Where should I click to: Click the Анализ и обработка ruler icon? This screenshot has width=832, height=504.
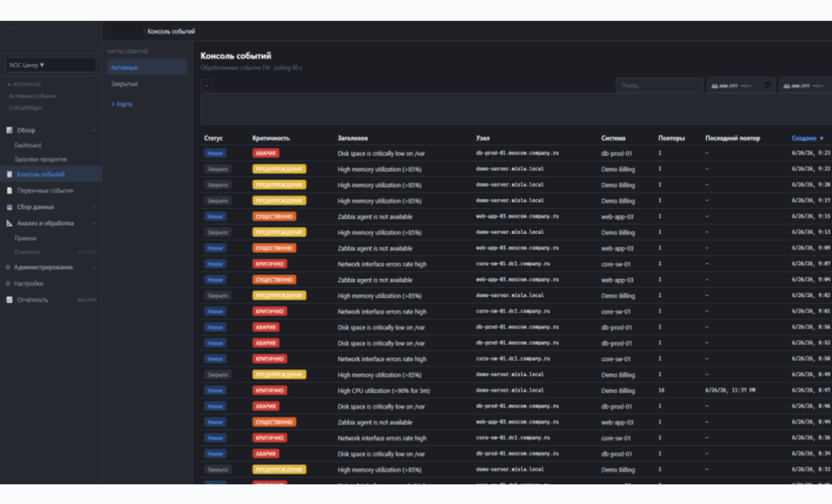9,223
